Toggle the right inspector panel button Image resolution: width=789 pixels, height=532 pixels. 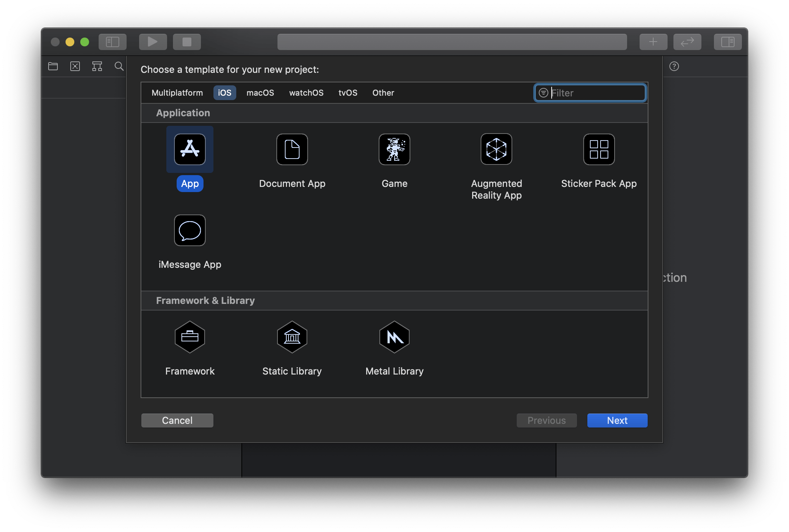click(x=728, y=42)
